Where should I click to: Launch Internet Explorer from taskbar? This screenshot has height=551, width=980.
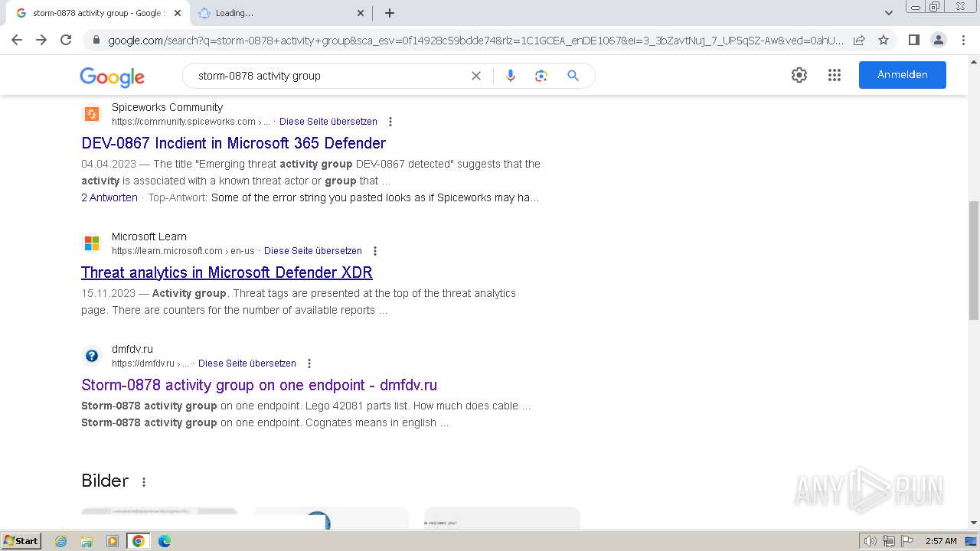[61, 541]
